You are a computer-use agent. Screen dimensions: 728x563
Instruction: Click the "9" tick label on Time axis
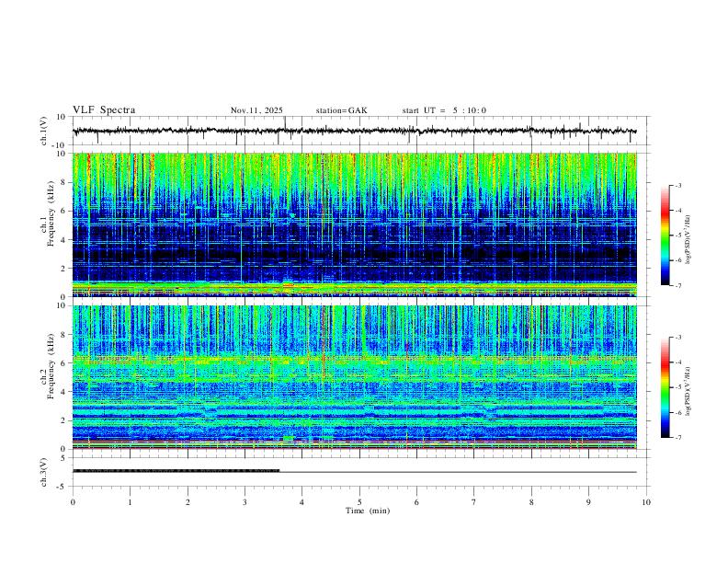(x=588, y=502)
